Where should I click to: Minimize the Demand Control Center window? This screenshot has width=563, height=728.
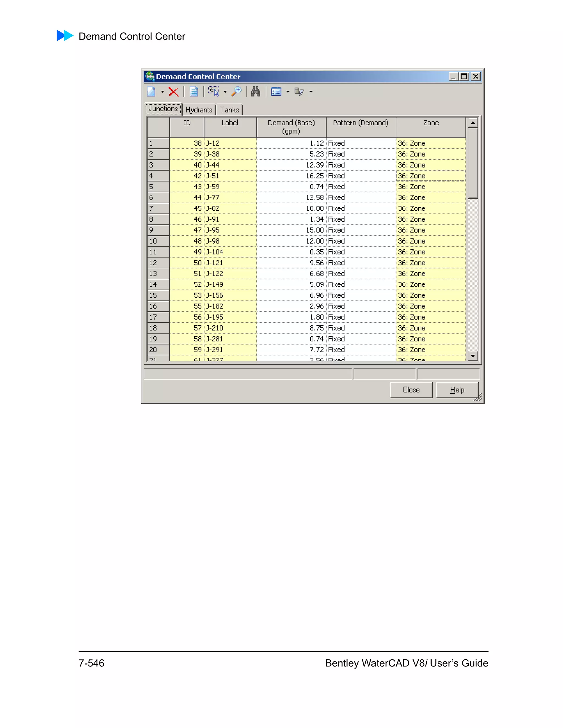pos(454,77)
